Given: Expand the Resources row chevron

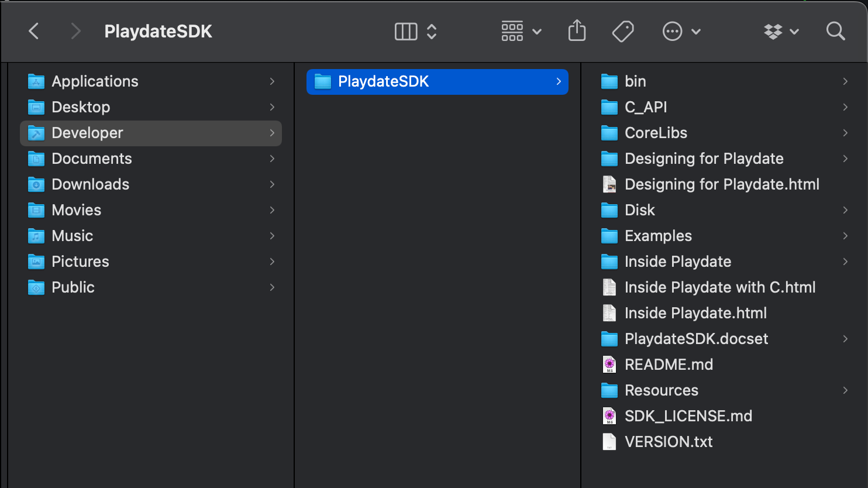Looking at the screenshot, I should [x=845, y=390].
